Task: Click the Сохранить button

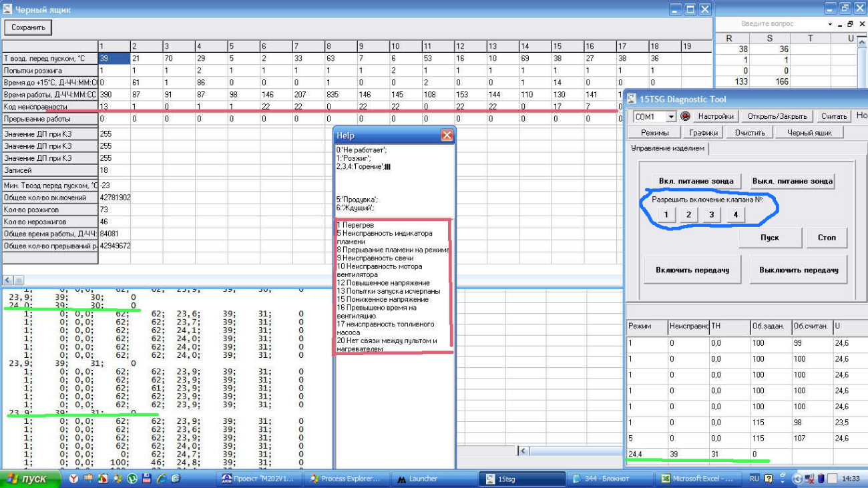Action: [28, 27]
